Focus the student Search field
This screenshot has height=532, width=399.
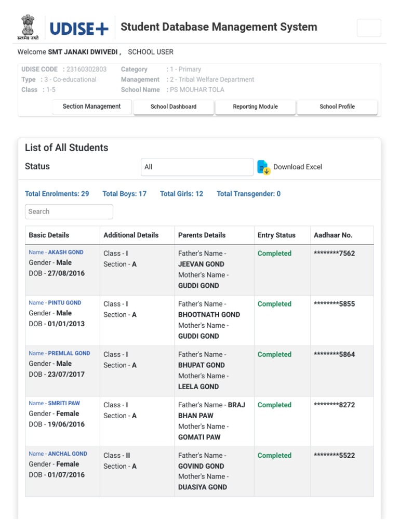(69, 211)
